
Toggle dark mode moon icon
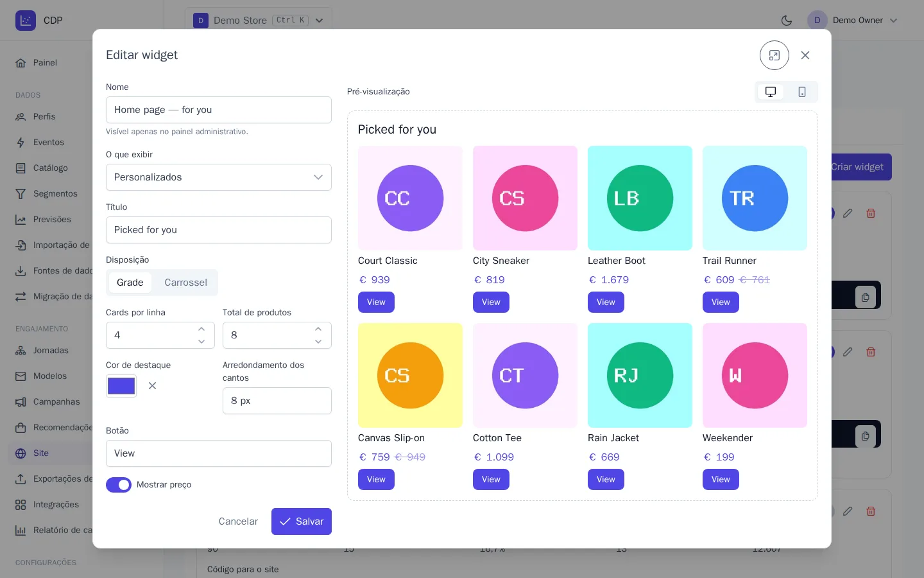787,21
